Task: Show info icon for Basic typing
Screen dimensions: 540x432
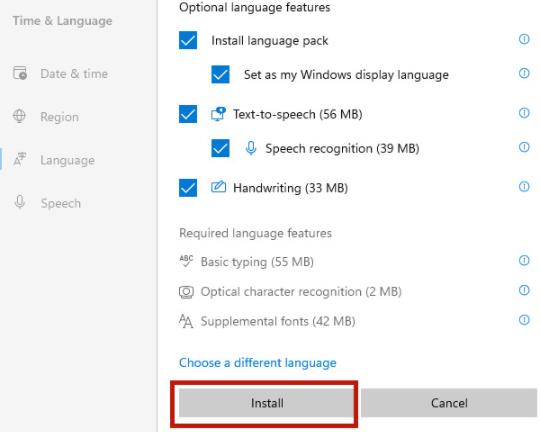Action: 524,260
